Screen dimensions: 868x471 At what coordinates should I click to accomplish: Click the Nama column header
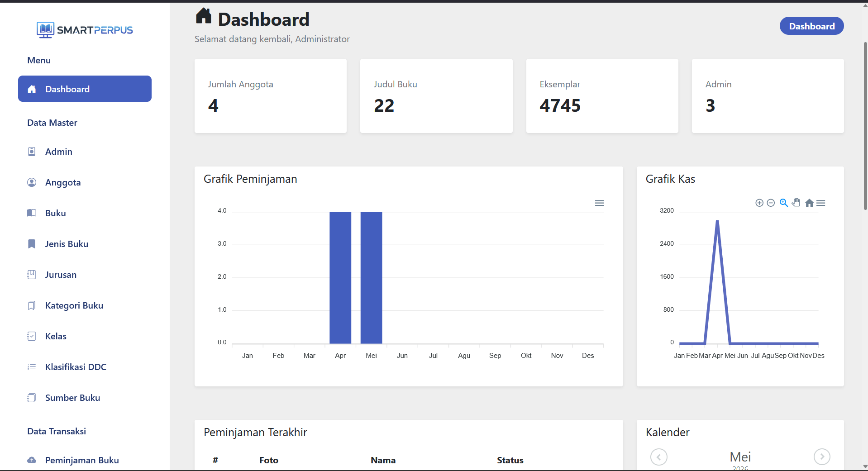(x=383, y=460)
